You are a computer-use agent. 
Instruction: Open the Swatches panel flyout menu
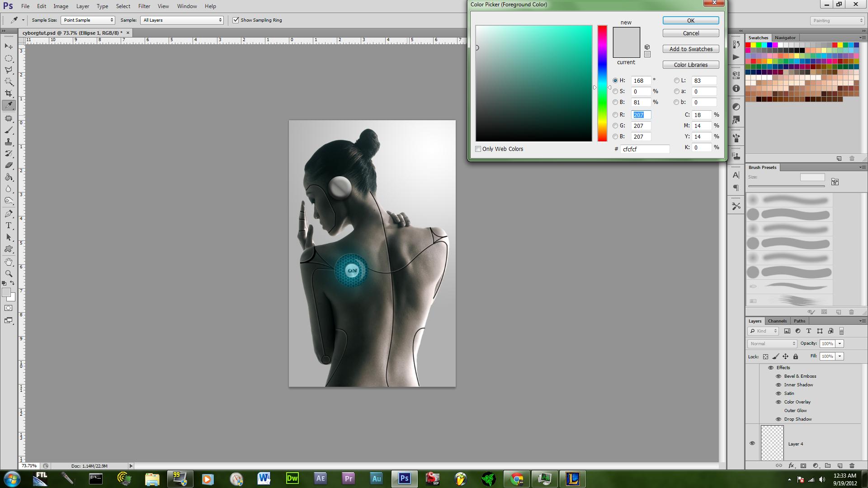pyautogui.click(x=862, y=38)
